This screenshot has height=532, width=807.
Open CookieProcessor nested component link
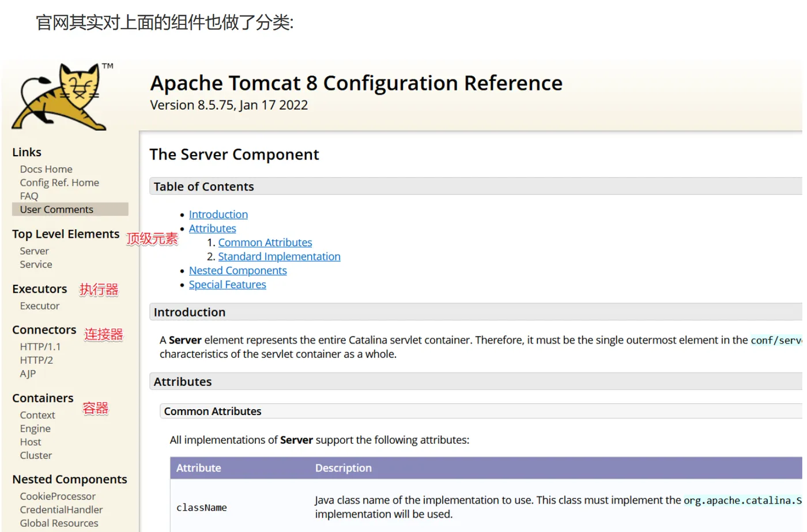(58, 496)
